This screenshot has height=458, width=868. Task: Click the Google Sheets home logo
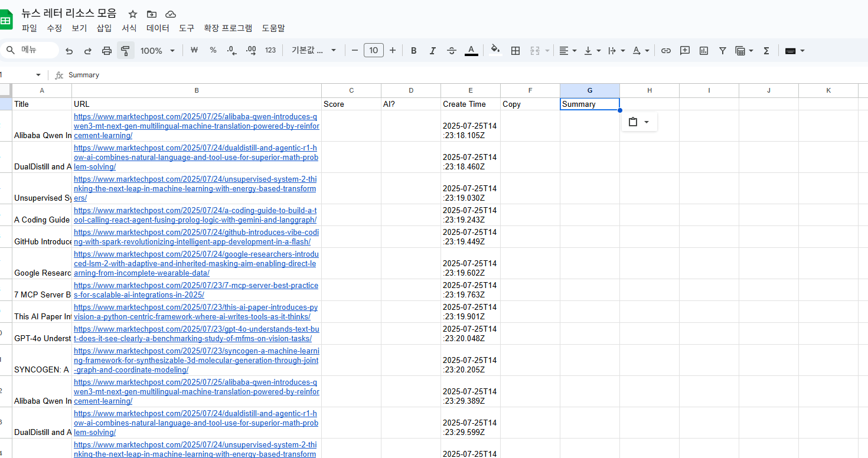pos(6,20)
